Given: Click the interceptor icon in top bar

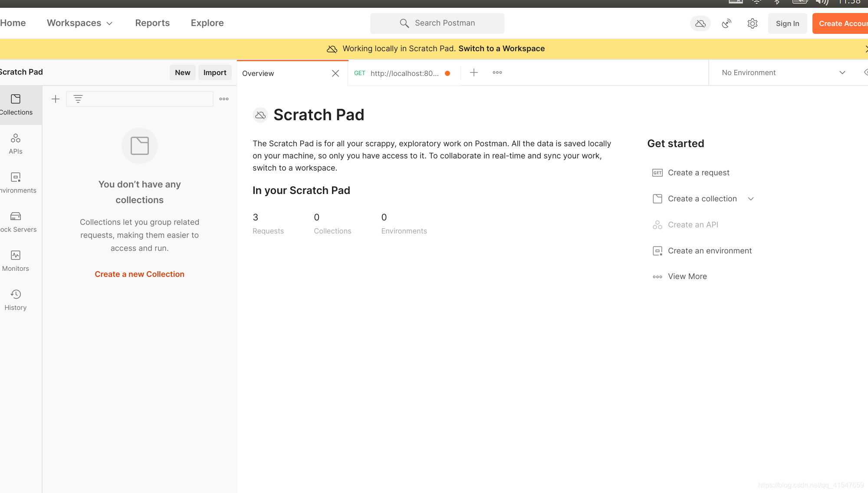Looking at the screenshot, I should [727, 23].
